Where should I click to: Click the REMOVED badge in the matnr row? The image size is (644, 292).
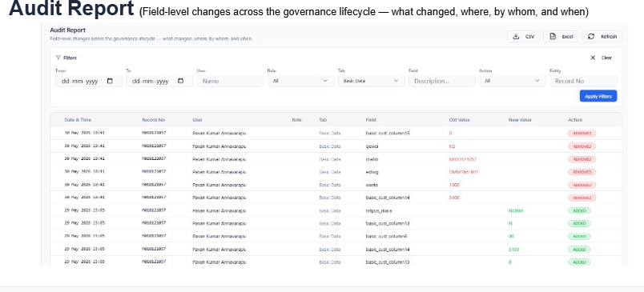[582, 159]
